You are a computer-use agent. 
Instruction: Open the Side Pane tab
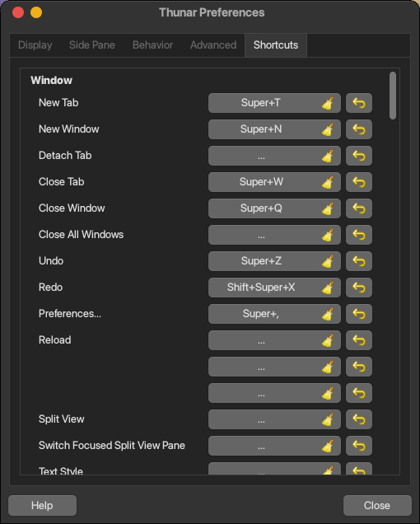tap(92, 45)
